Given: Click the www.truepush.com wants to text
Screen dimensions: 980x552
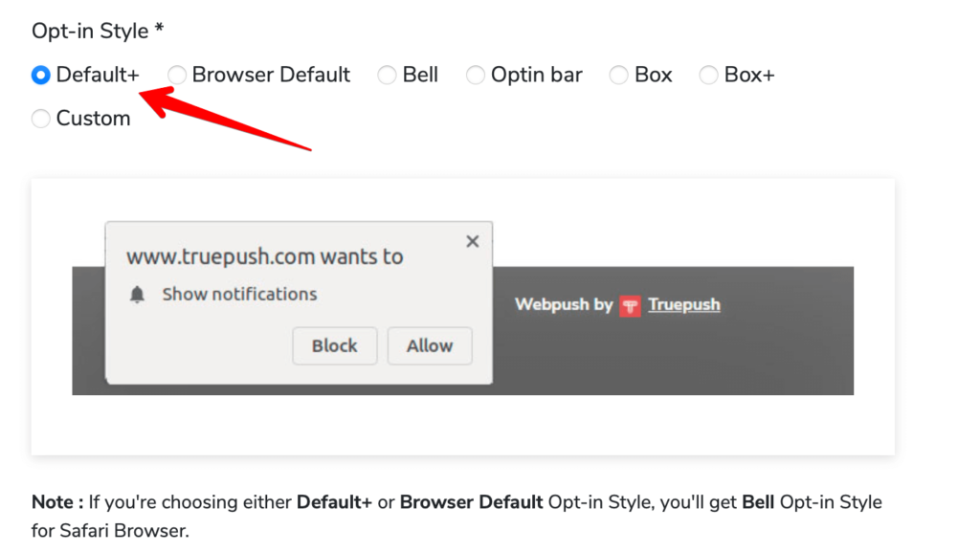Looking at the screenshot, I should [x=264, y=255].
